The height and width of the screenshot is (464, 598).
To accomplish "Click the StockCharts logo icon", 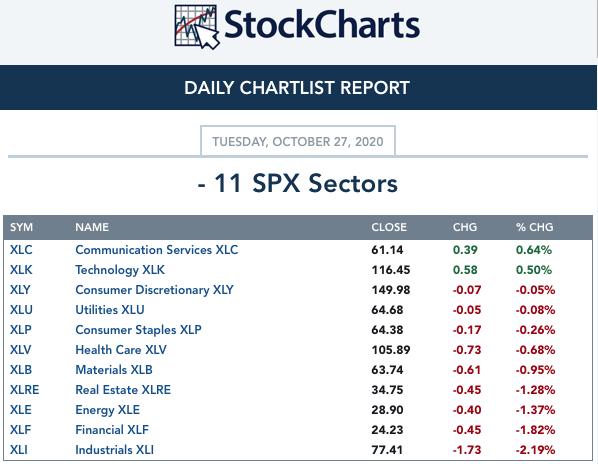I will click(197, 27).
